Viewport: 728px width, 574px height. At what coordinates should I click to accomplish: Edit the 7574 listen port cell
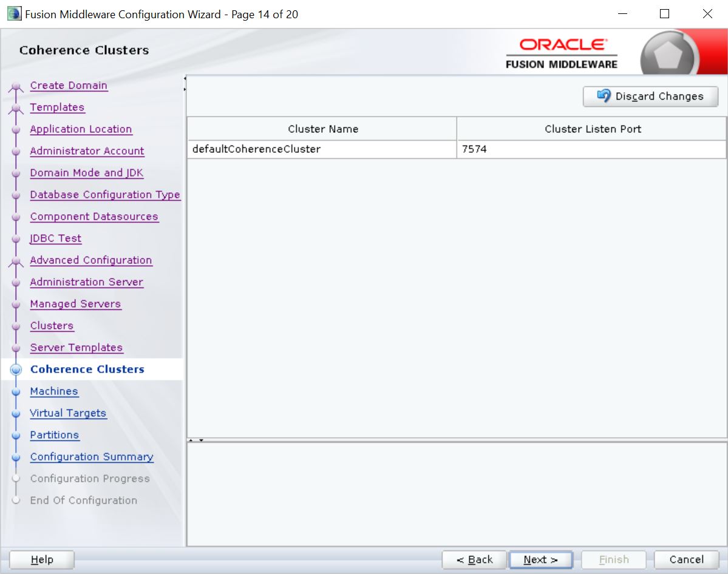[x=591, y=149]
